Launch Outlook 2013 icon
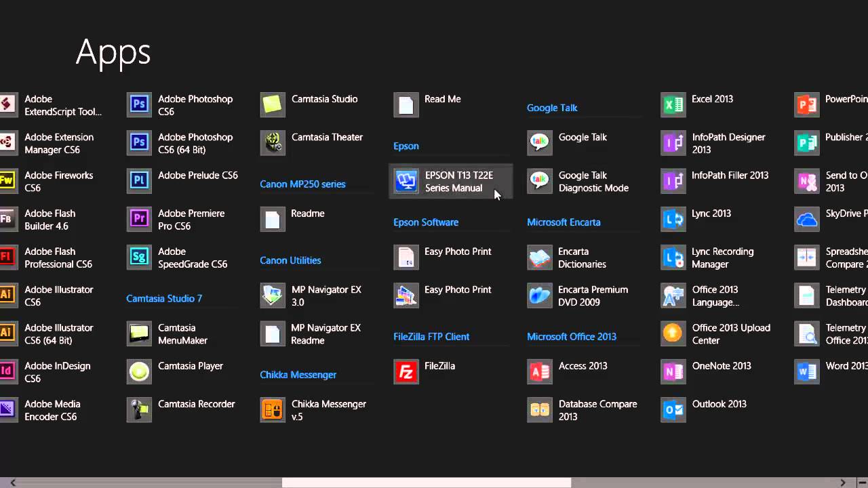The height and width of the screenshot is (488, 868). [x=673, y=410]
